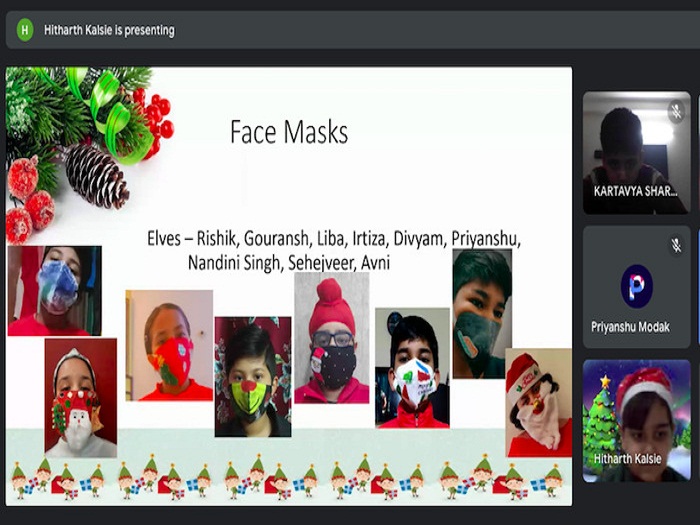Click the Priyanshu Modak 'P' avatar
This screenshot has width=700, height=525.
tap(637, 287)
